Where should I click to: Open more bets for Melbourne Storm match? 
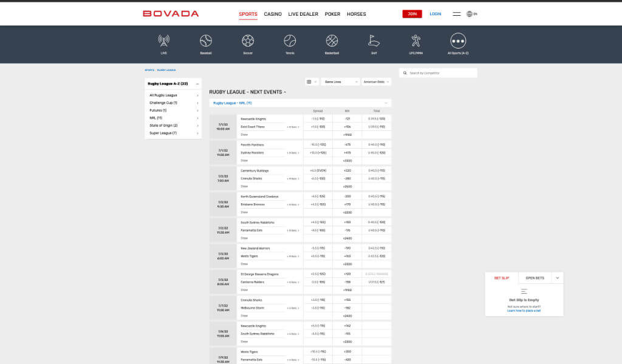pyautogui.click(x=293, y=308)
